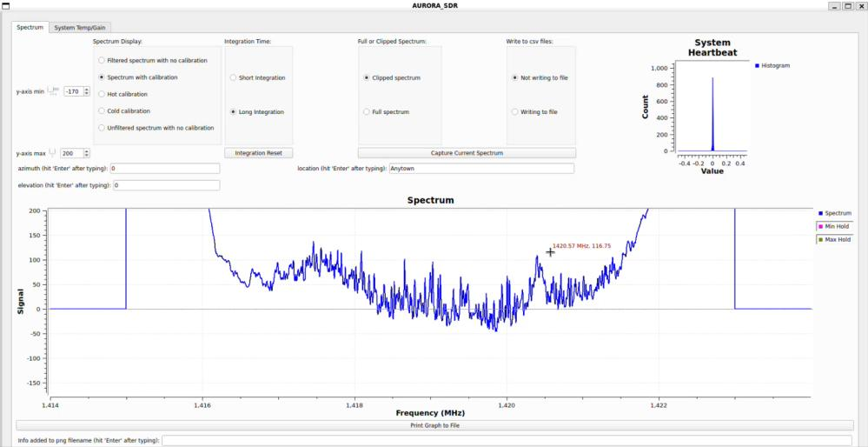Toggle the Min Hold legend entry
This screenshot has width=868, height=447.
(x=833, y=227)
